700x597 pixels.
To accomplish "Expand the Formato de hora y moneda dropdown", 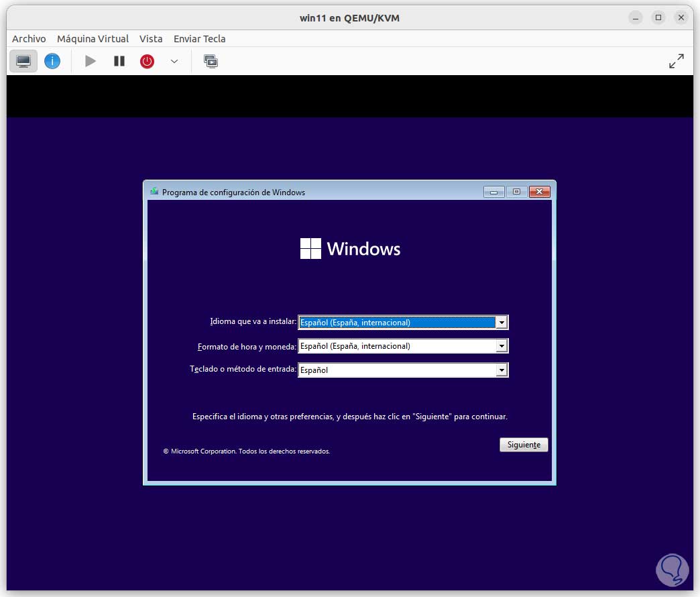I will click(x=502, y=346).
